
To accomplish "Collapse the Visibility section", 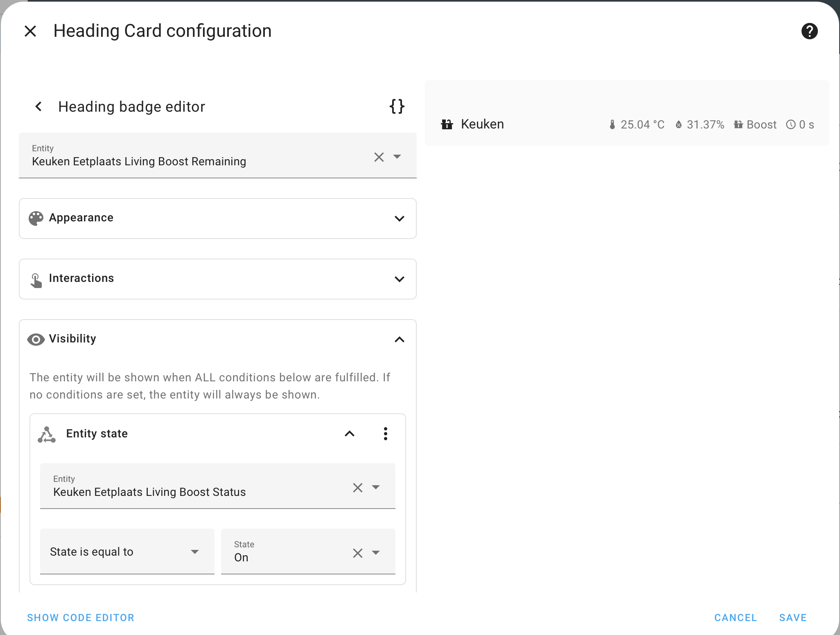I will click(399, 340).
